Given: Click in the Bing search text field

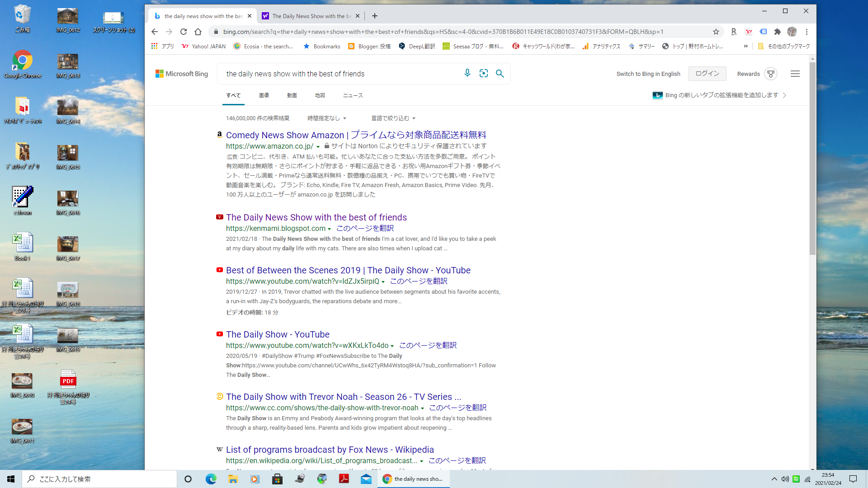Looking at the screenshot, I should click(x=339, y=74).
